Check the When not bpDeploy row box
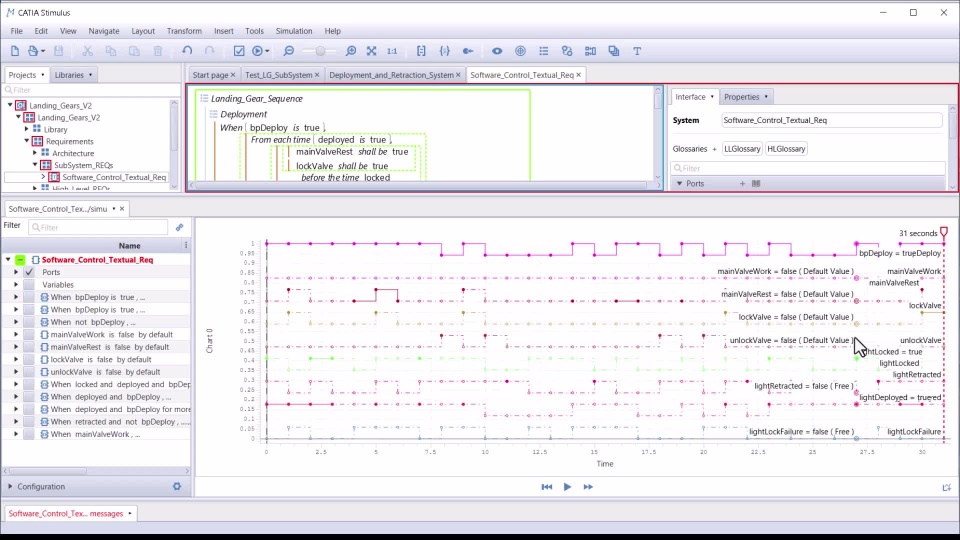Viewport: 960px width, 540px height. (29, 322)
